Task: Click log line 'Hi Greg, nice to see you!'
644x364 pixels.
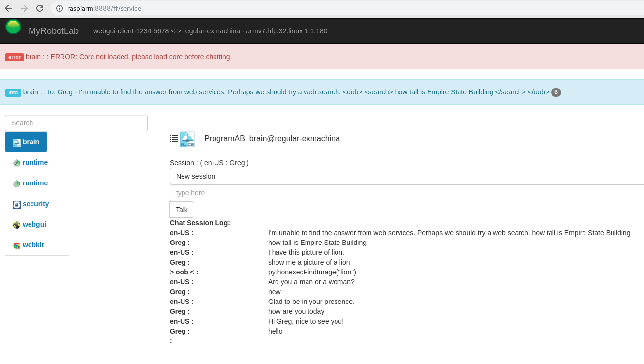Action: (x=306, y=321)
